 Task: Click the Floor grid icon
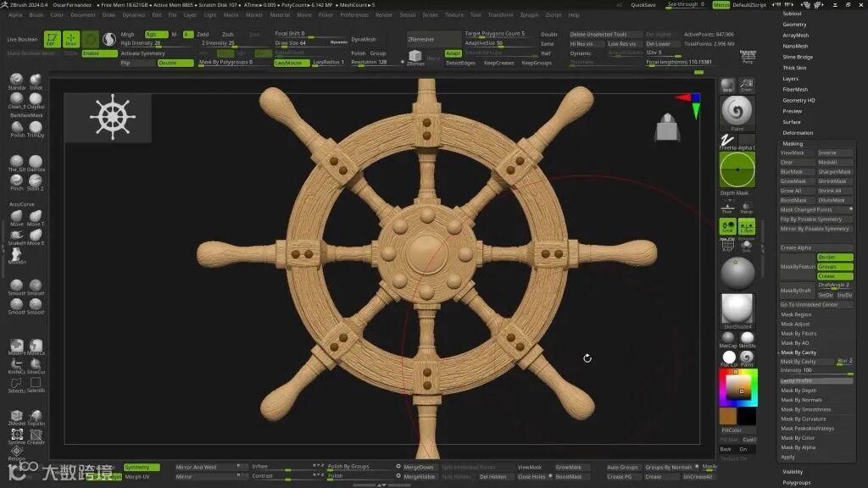[x=727, y=208]
